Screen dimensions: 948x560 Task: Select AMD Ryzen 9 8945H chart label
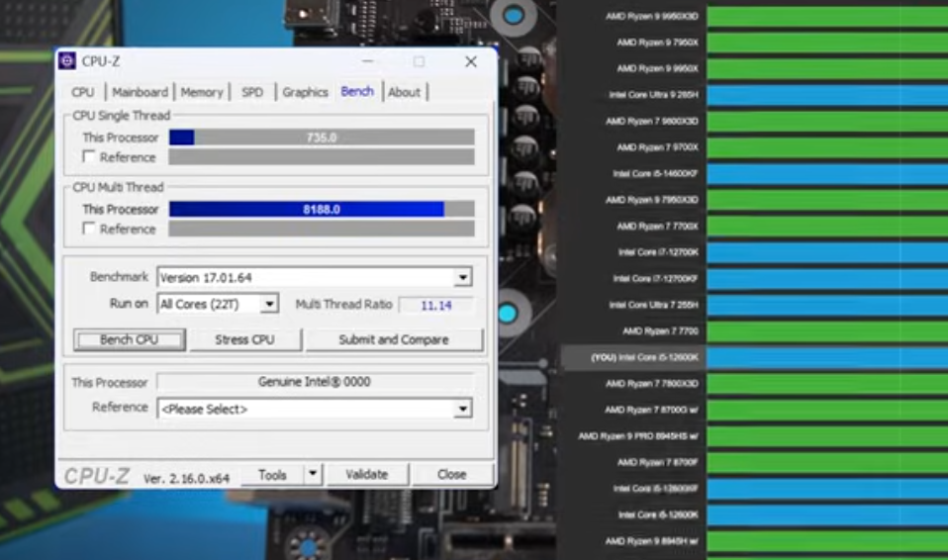point(652,541)
